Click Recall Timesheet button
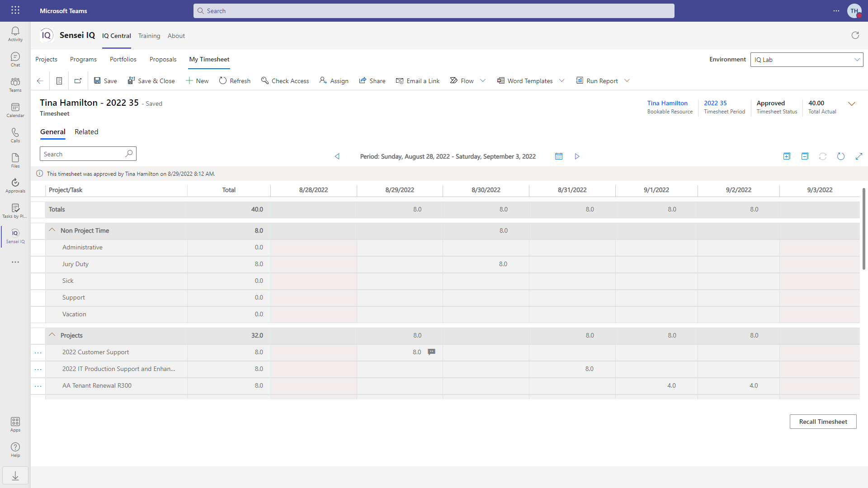This screenshot has width=868, height=488. tap(823, 422)
